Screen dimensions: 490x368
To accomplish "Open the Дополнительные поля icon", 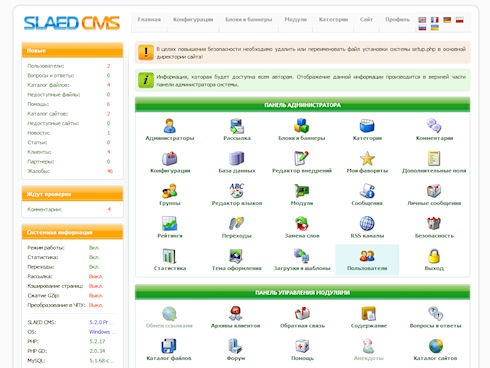I will pos(434,158).
